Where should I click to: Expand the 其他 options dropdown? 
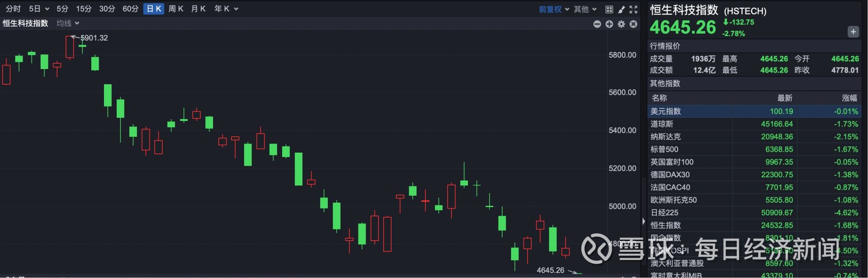click(585, 9)
